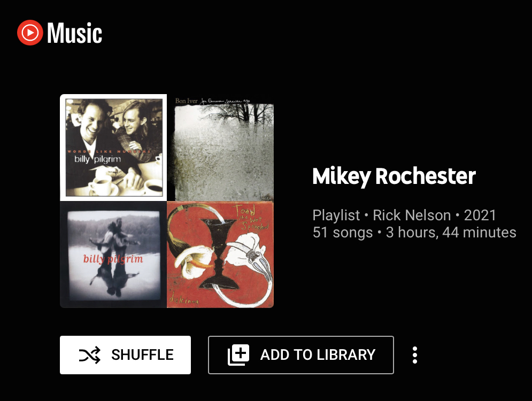Select Toad the Wet Sprocket red cover

click(220, 255)
